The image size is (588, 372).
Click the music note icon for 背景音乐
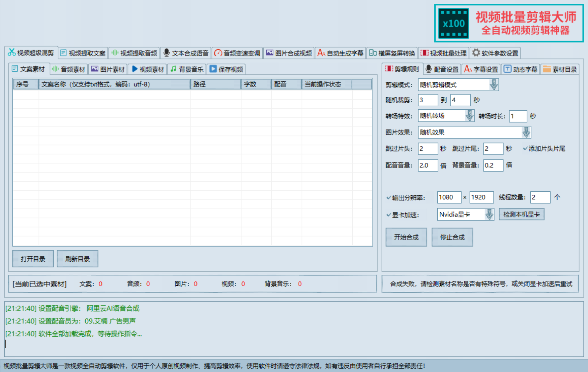pos(173,69)
